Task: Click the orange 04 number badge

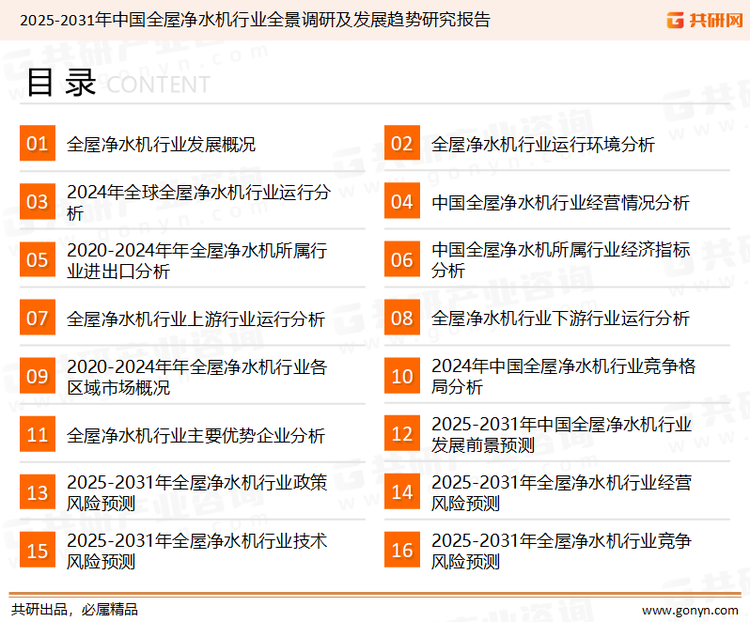Action: tap(401, 202)
